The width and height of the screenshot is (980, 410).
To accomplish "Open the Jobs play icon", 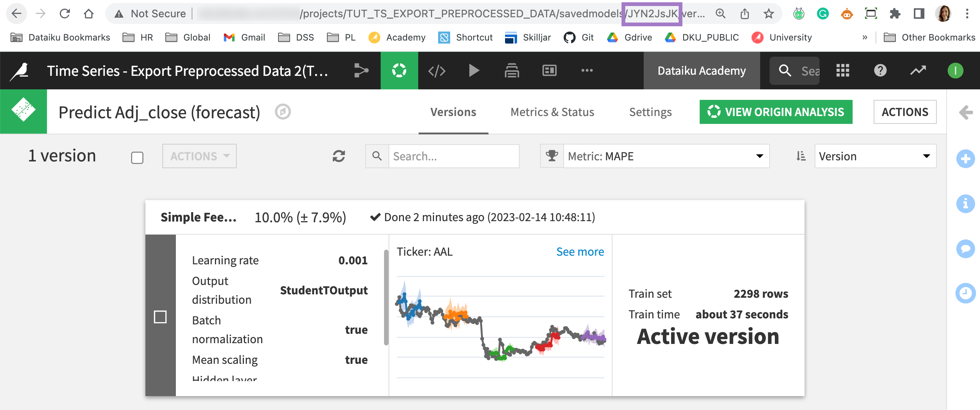I will (x=473, y=71).
